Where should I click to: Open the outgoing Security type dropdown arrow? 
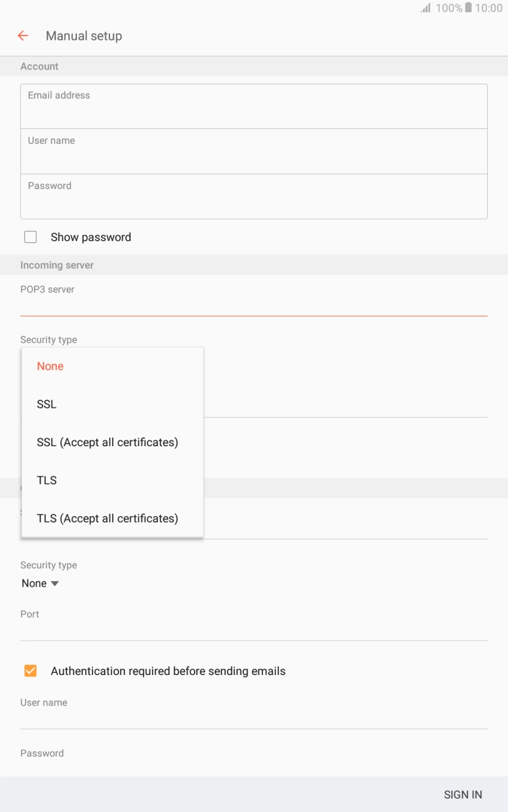pos(55,583)
